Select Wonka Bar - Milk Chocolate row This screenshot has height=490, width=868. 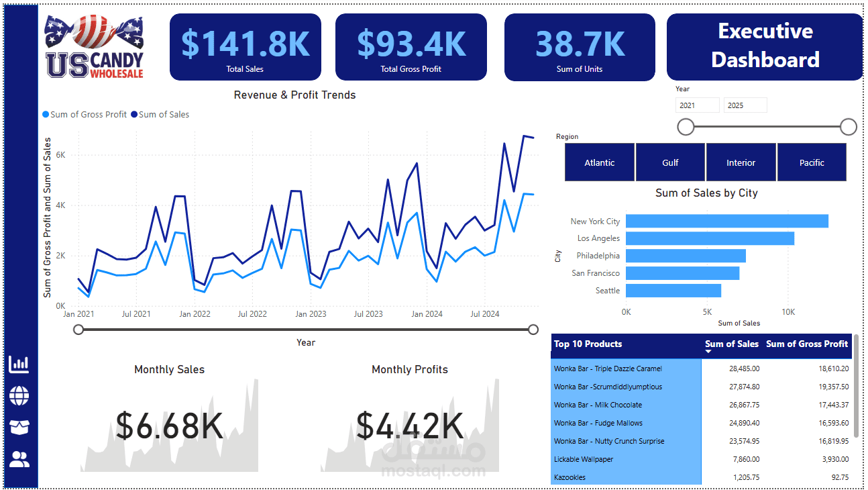tap(701, 405)
